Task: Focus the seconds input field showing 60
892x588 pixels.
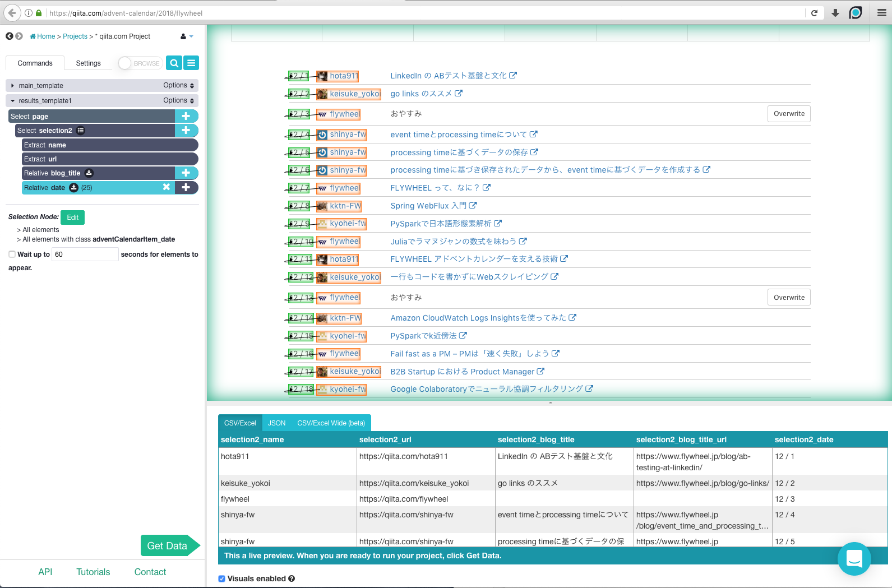Action: (85, 254)
